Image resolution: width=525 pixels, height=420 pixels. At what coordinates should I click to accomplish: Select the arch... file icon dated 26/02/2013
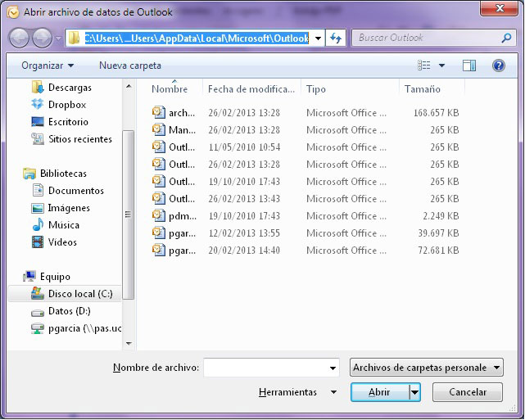(159, 112)
